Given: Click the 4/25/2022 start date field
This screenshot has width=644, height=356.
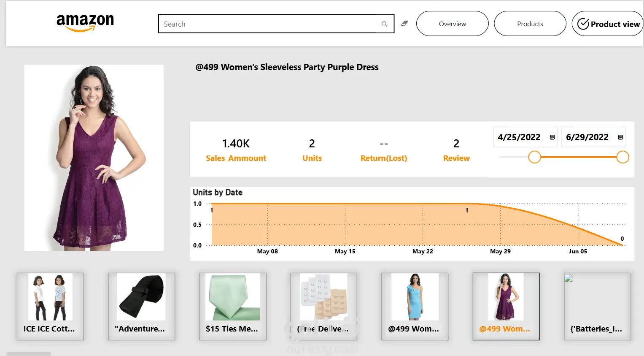Looking at the screenshot, I should point(525,137).
